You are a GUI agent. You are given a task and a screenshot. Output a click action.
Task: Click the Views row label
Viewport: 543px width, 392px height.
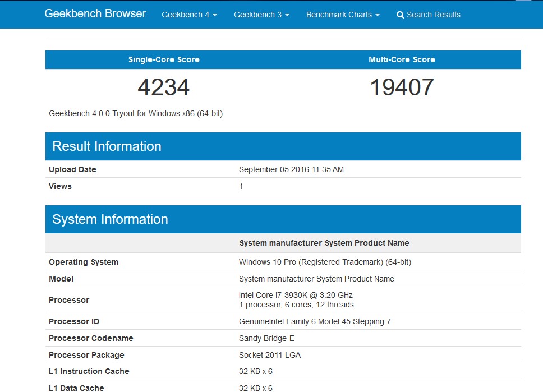60,186
